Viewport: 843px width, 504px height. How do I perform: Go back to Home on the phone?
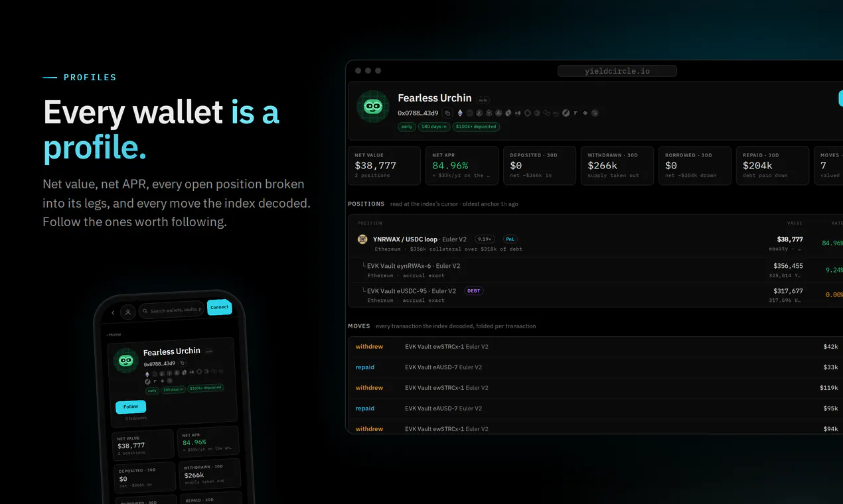click(114, 334)
